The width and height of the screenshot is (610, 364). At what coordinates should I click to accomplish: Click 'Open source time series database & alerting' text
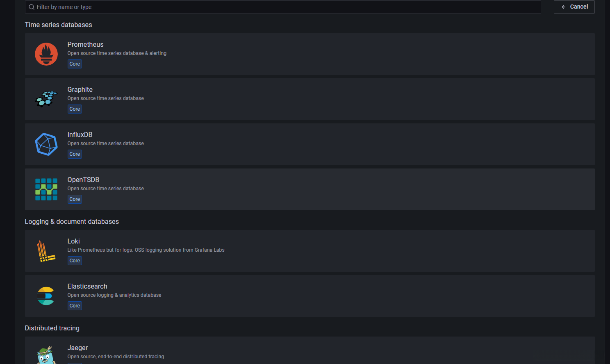tap(117, 53)
